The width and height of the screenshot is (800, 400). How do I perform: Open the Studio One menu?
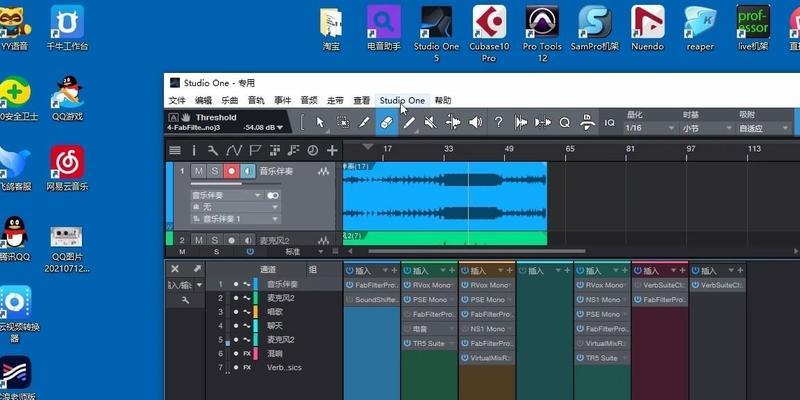click(x=402, y=101)
